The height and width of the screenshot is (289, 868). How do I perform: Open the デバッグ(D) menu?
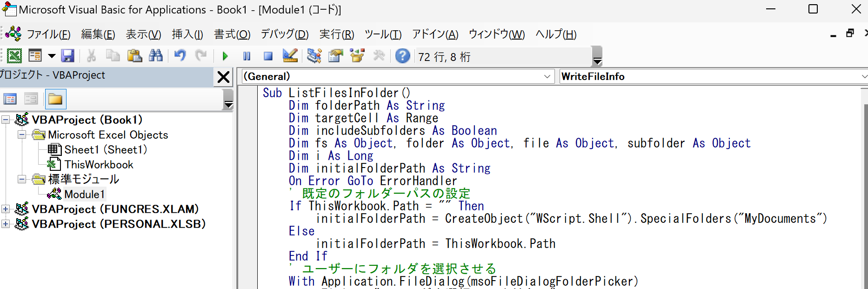[x=285, y=34]
